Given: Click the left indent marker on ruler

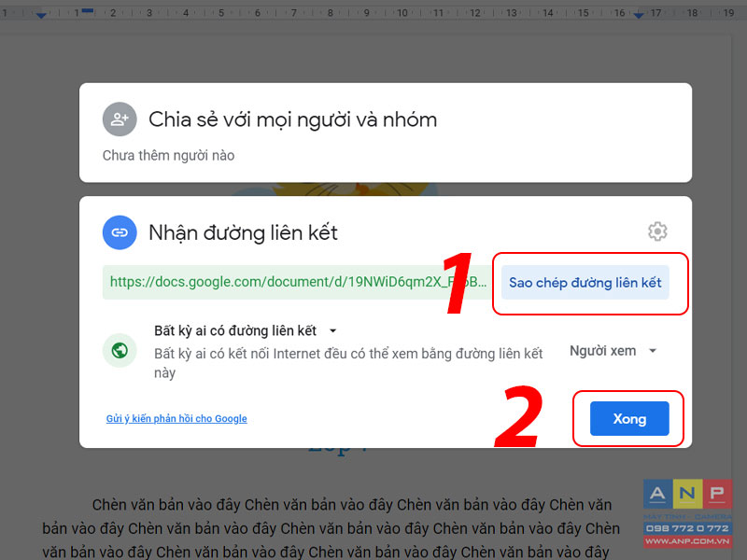Looking at the screenshot, I should (41, 16).
